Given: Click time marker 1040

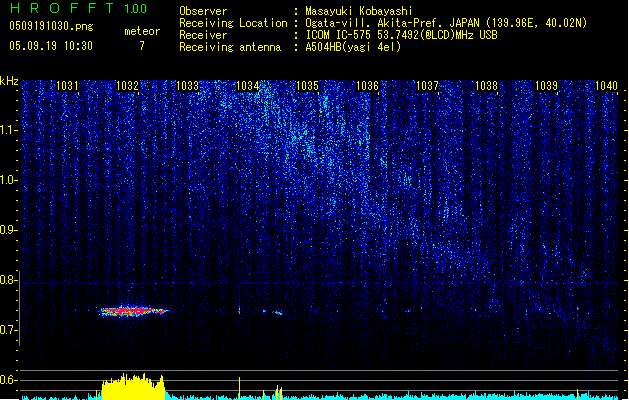Looking at the screenshot, I should [x=606, y=85].
